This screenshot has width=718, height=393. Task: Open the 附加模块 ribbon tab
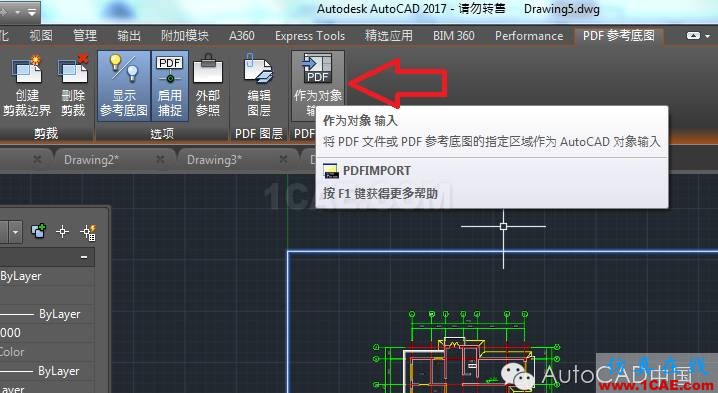click(x=185, y=35)
